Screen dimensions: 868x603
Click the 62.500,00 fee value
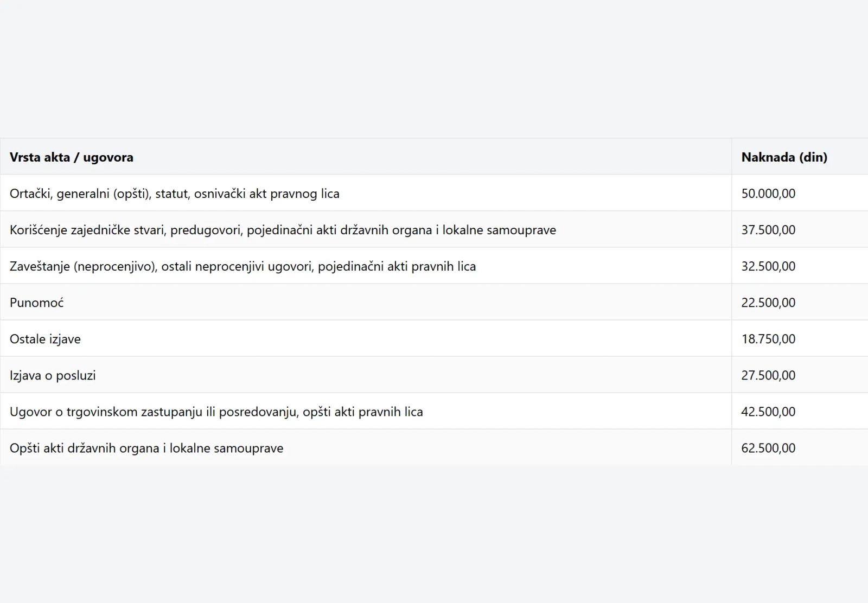pos(768,448)
